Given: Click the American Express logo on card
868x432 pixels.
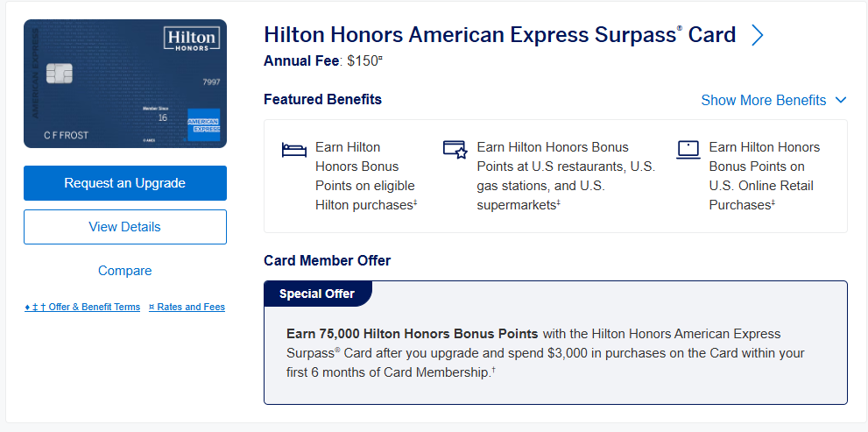Looking at the screenshot, I should 202,124.
